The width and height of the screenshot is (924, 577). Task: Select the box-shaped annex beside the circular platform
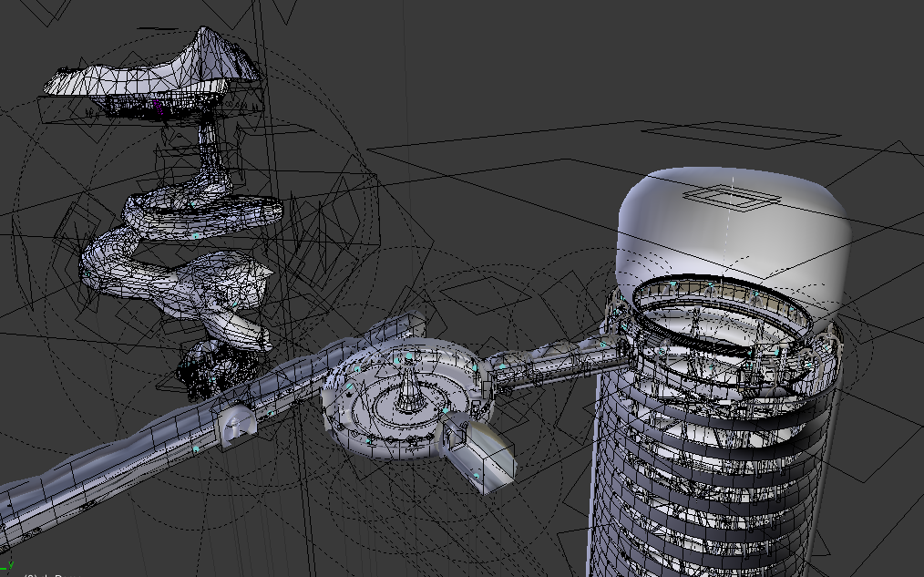[x=478, y=451]
